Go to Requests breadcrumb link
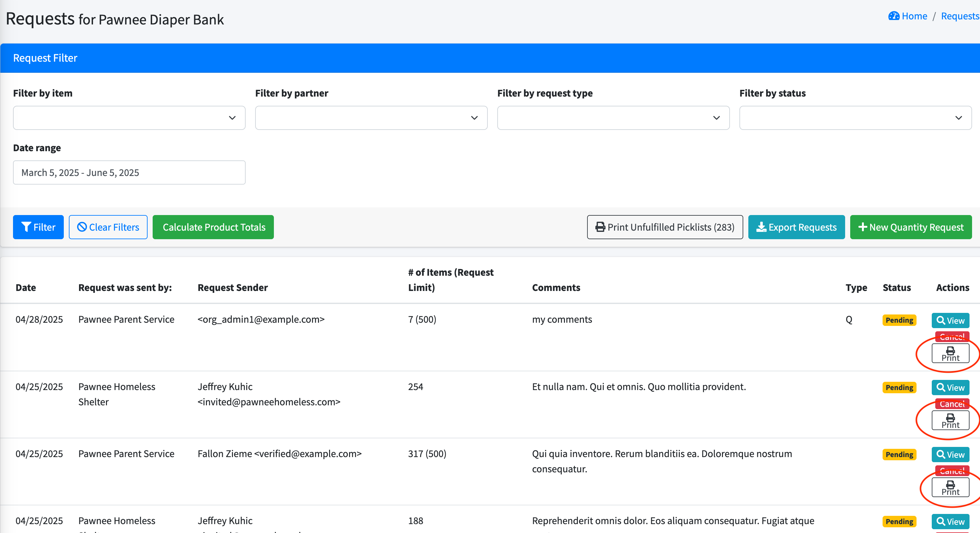Viewport: 980px width, 533px height. (x=960, y=16)
